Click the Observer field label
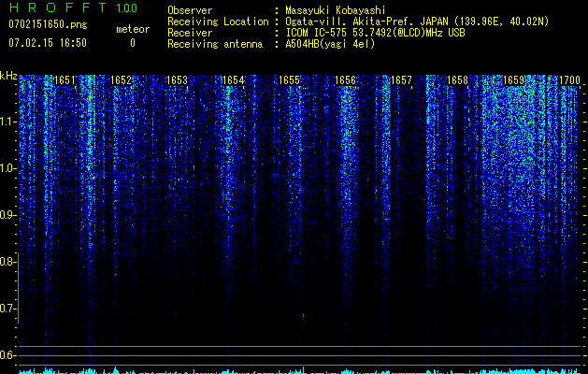Viewport: 588px width, 374px height. (190, 10)
